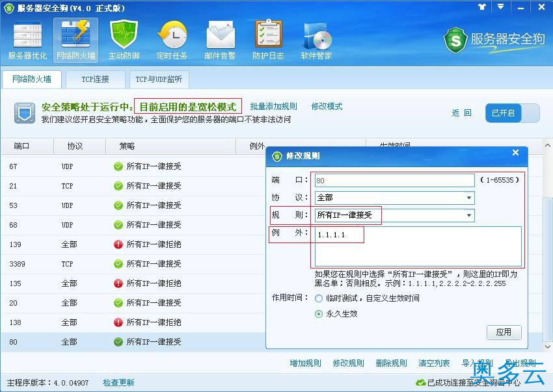The width and height of the screenshot is (553, 392).
Task: Sort by 策略 column header
Action: [x=170, y=146]
